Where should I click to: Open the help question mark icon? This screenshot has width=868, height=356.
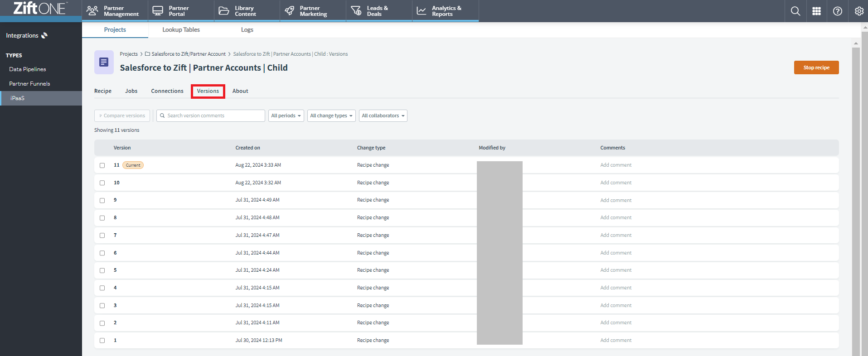tap(838, 11)
